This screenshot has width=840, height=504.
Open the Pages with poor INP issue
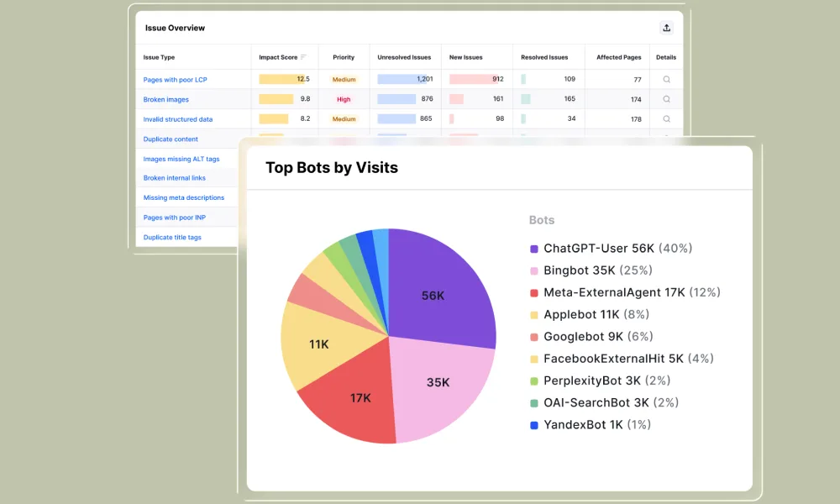tap(174, 218)
